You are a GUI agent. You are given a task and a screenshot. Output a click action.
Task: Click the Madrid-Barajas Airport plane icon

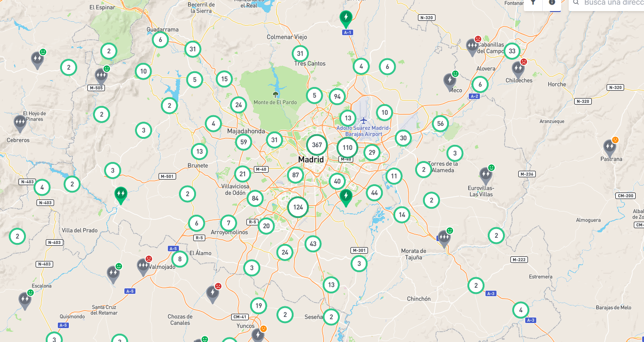tap(363, 120)
